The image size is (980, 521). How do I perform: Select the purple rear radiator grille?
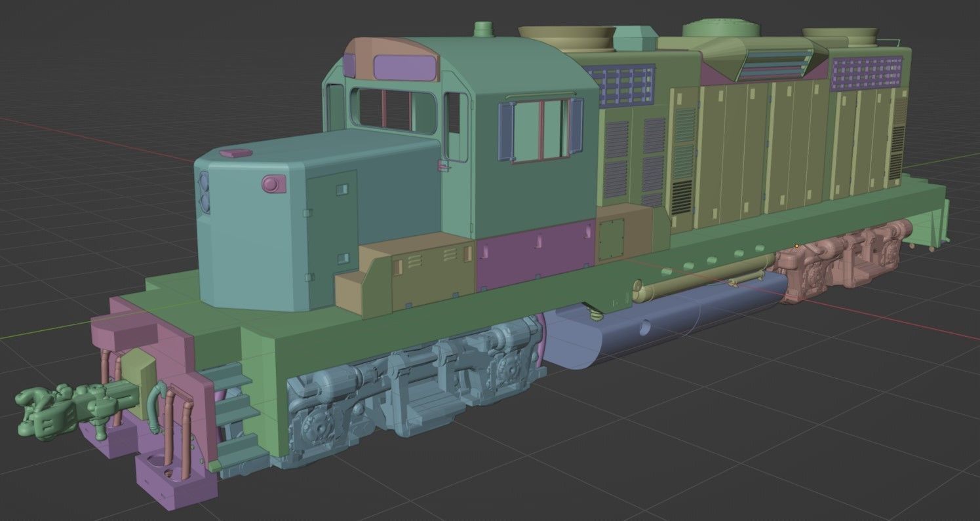867,73
